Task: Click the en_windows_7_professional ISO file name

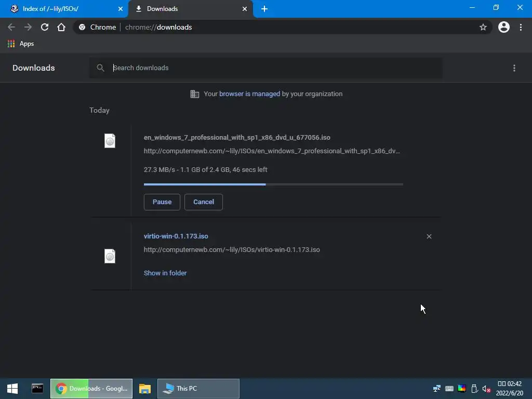Action: click(237, 137)
